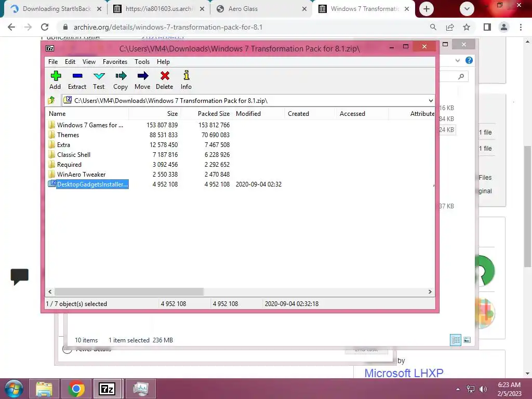Viewport: 532px width, 399px height.
Task: Click the red Delete icon
Action: [x=165, y=76]
